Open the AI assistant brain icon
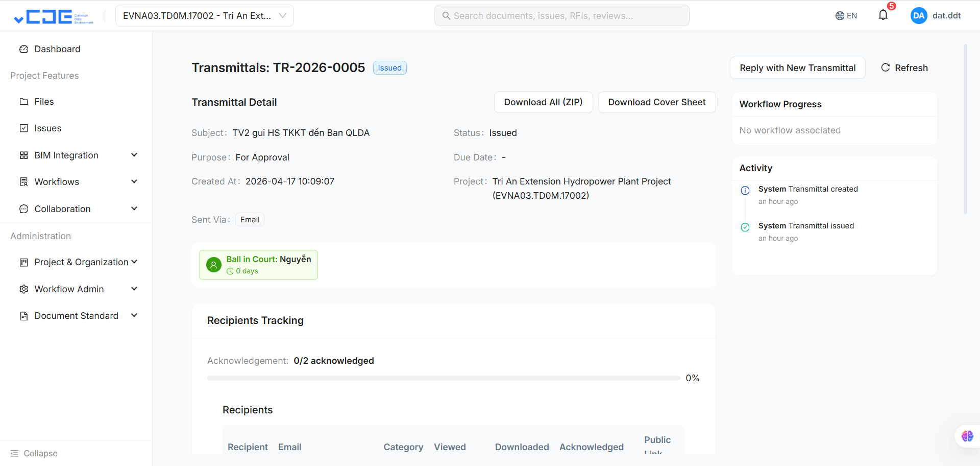Image resolution: width=980 pixels, height=466 pixels. click(967, 436)
